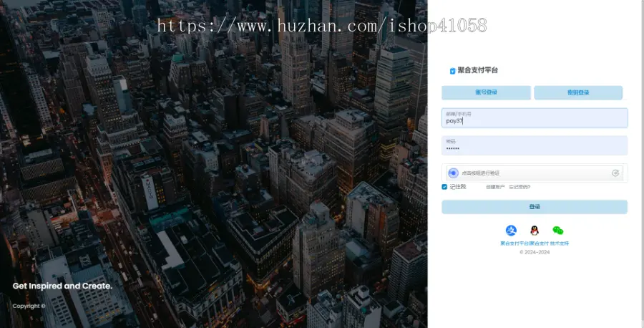
Task: Open the 忘记密码? link
Action: [519, 187]
